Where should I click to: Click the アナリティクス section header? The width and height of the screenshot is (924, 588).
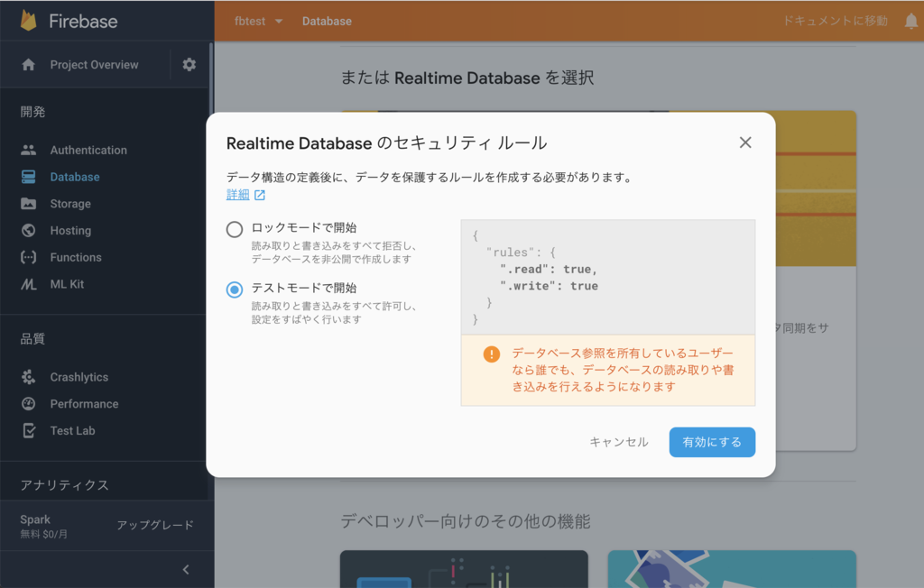pyautogui.click(x=64, y=485)
